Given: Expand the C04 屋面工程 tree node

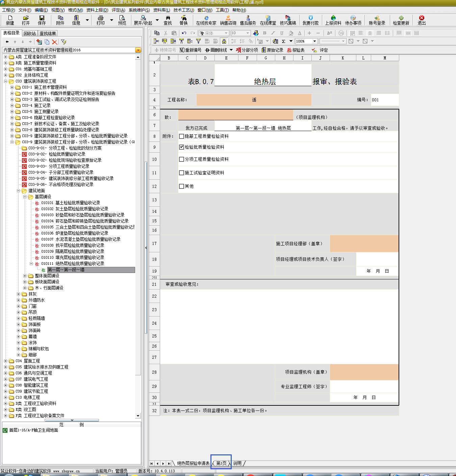Looking at the screenshot, I should [x=5, y=361].
